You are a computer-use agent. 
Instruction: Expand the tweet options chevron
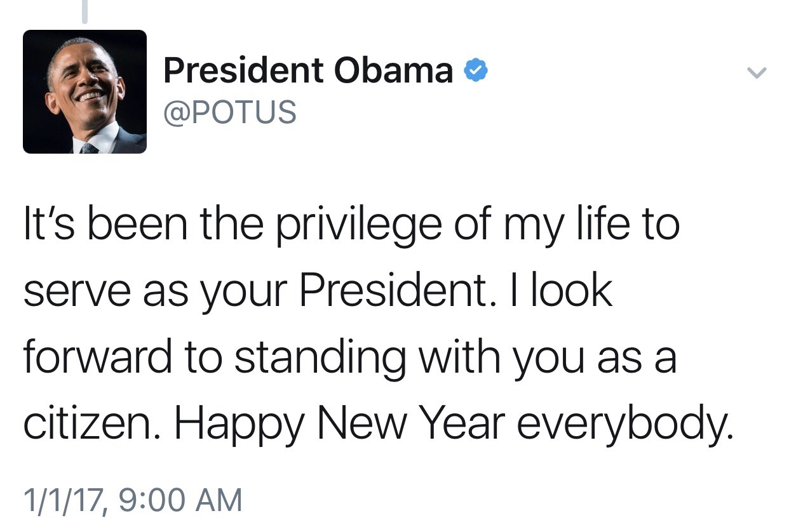755,73
